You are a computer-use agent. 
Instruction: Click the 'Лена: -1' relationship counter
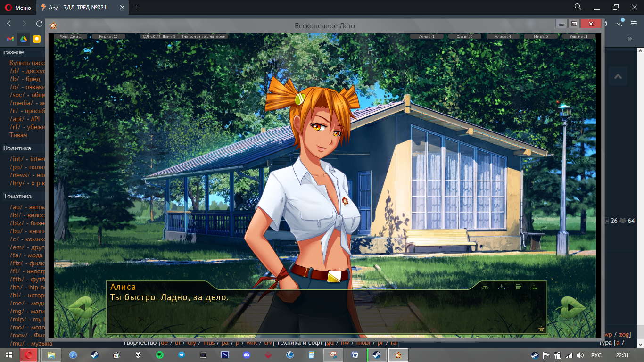(x=427, y=36)
